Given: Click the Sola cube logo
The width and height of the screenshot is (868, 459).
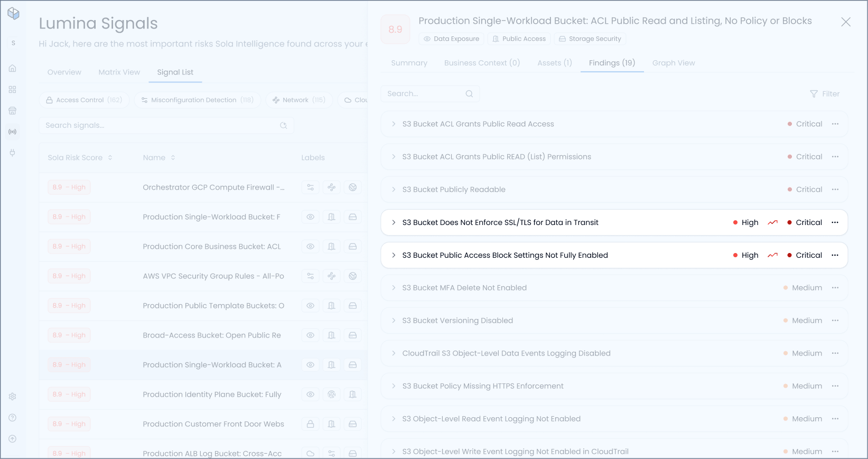Looking at the screenshot, I should pyautogui.click(x=13, y=14).
